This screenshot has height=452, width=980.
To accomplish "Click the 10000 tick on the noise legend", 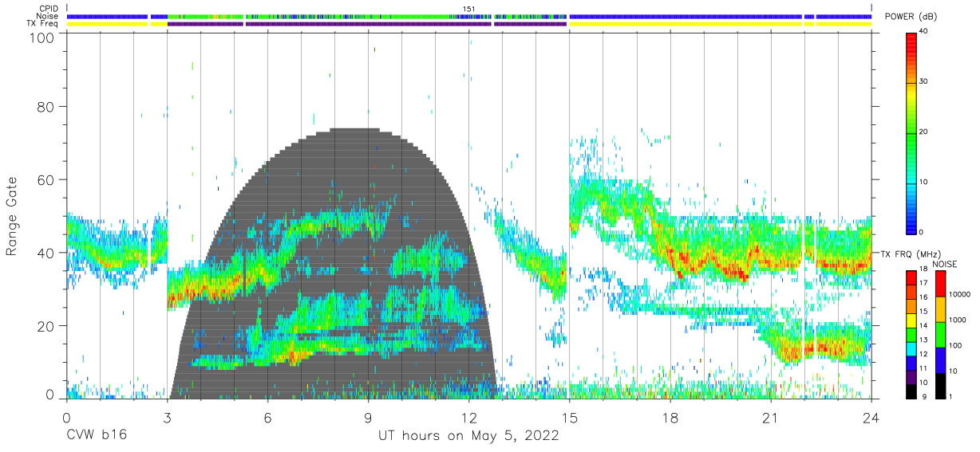I will tap(961, 294).
